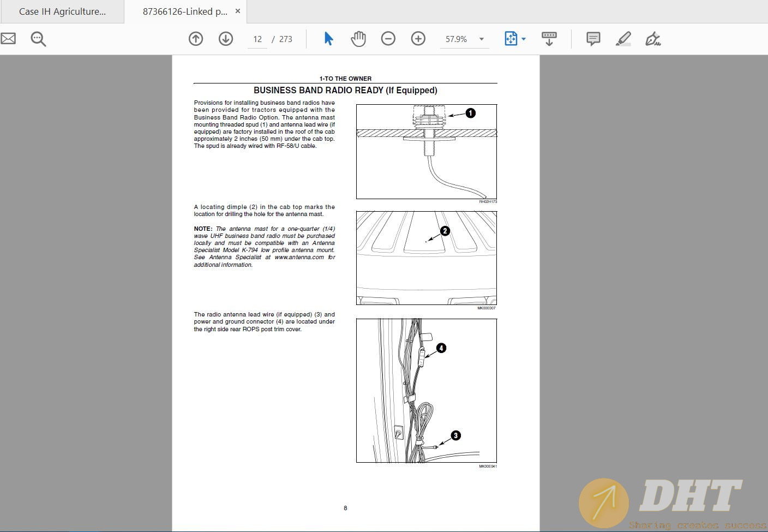Open the sign document pen tool

[x=653, y=39]
